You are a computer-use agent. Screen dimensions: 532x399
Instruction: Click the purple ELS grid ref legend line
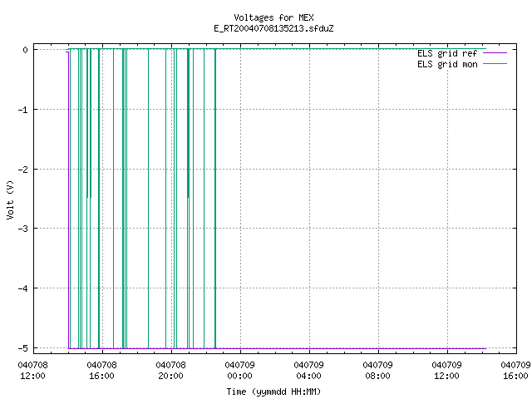(495, 53)
